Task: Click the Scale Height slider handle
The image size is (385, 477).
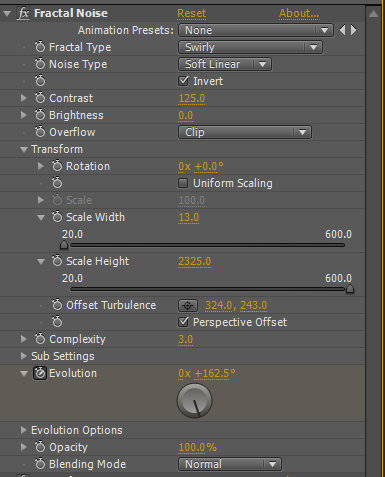Action: [350, 289]
